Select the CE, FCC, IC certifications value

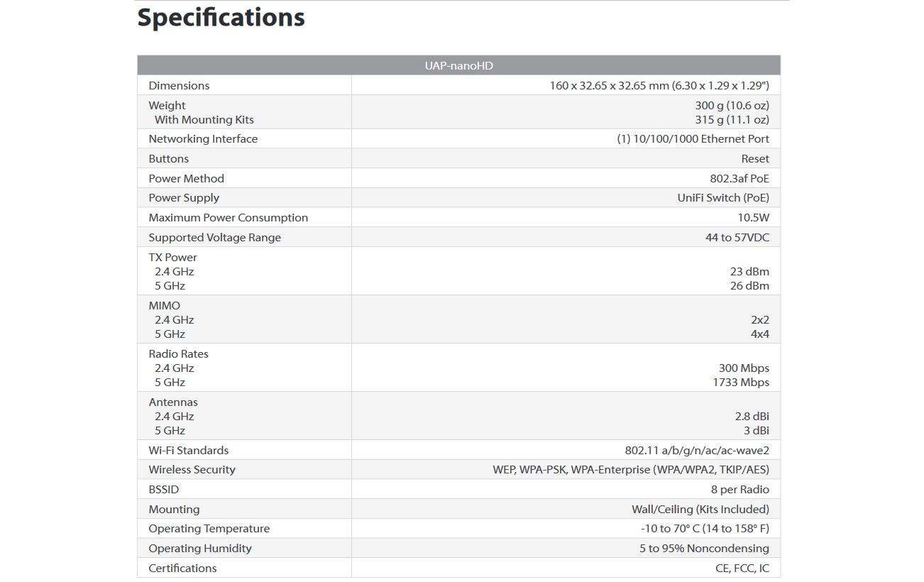pyautogui.click(x=742, y=569)
